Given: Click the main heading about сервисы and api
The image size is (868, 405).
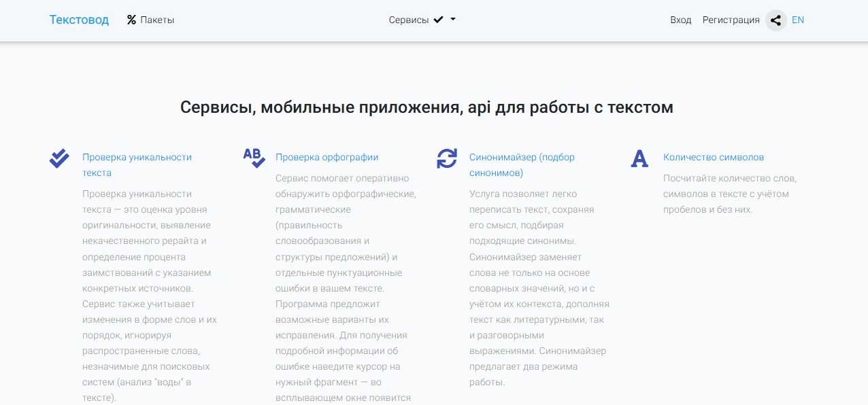Looking at the screenshot, I should [427, 107].
